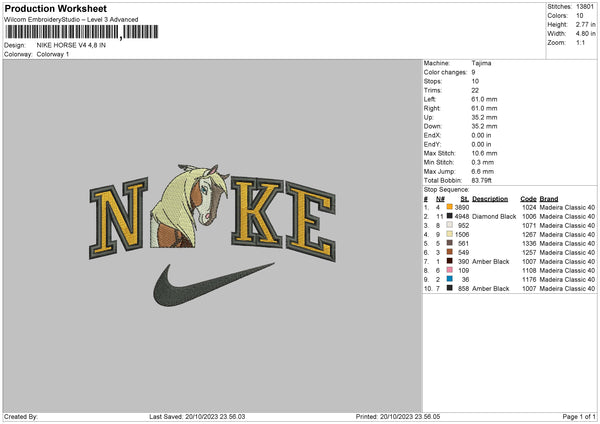Click the N# column header
The image size is (600, 424).
(440, 199)
